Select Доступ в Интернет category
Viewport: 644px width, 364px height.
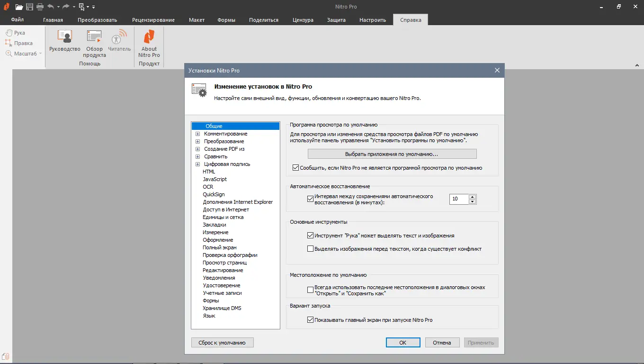coord(226,209)
